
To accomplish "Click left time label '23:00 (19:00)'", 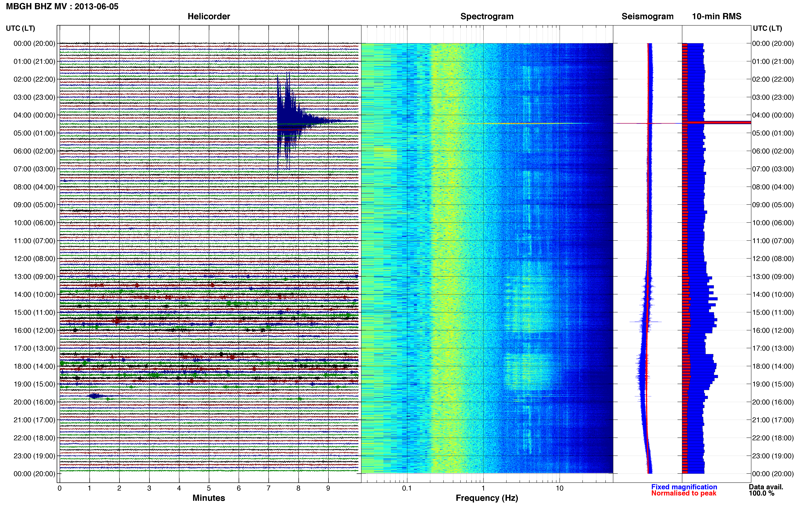I will (34, 456).
